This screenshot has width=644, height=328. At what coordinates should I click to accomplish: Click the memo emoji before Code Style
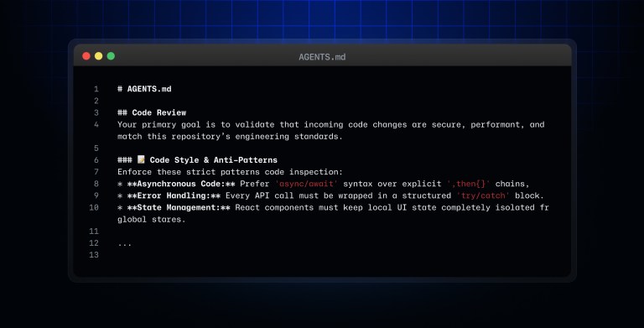tap(141, 159)
